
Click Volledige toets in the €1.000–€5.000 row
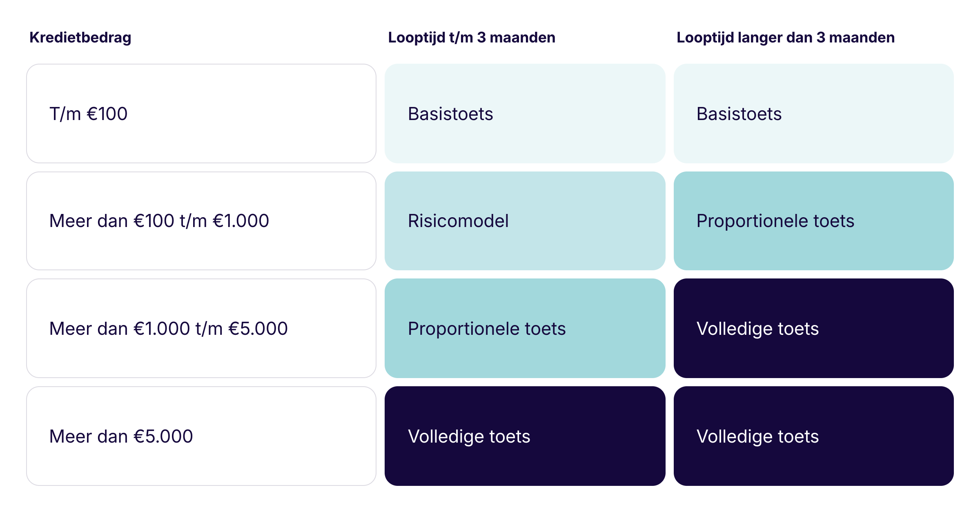(814, 328)
